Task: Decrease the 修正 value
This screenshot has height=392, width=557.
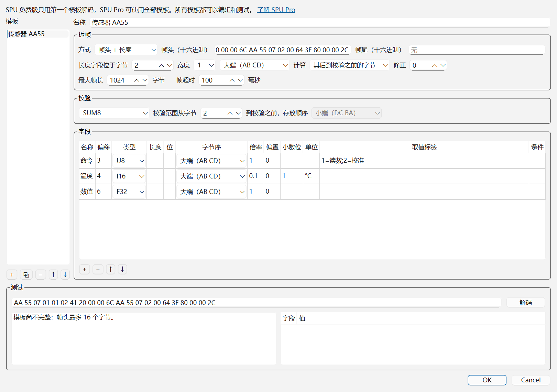Action: coord(443,65)
